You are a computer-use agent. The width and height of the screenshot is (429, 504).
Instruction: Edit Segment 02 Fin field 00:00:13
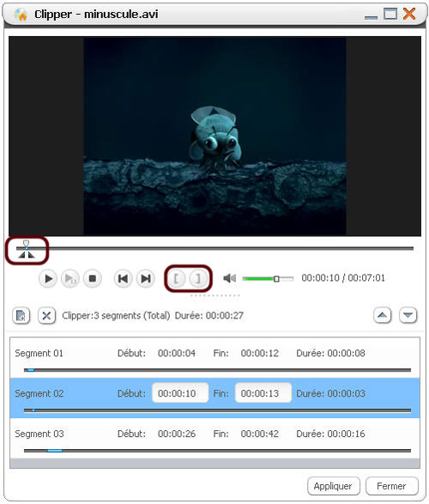click(263, 392)
